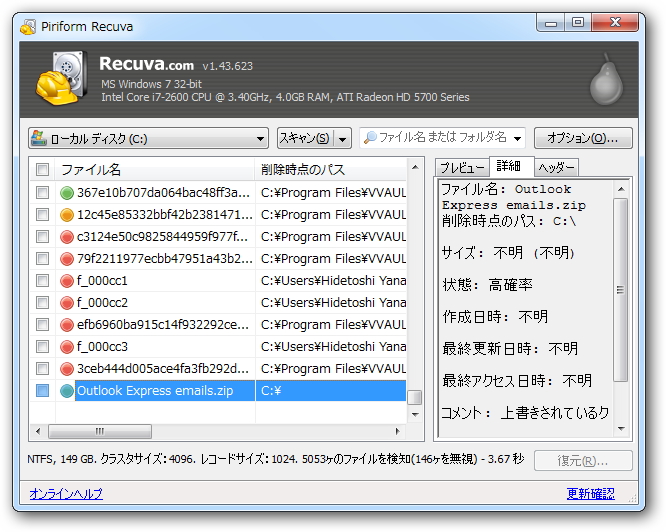
Task: Click the details panel scroll-down arrow
Action: (x=621, y=429)
